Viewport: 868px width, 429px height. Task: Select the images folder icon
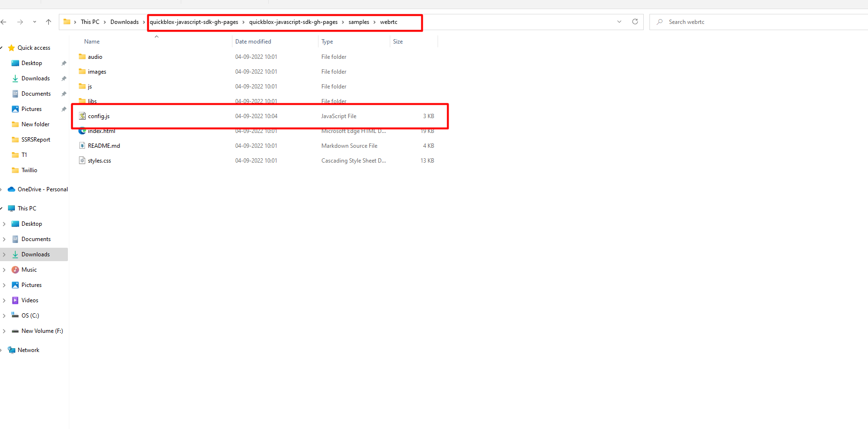pos(82,71)
